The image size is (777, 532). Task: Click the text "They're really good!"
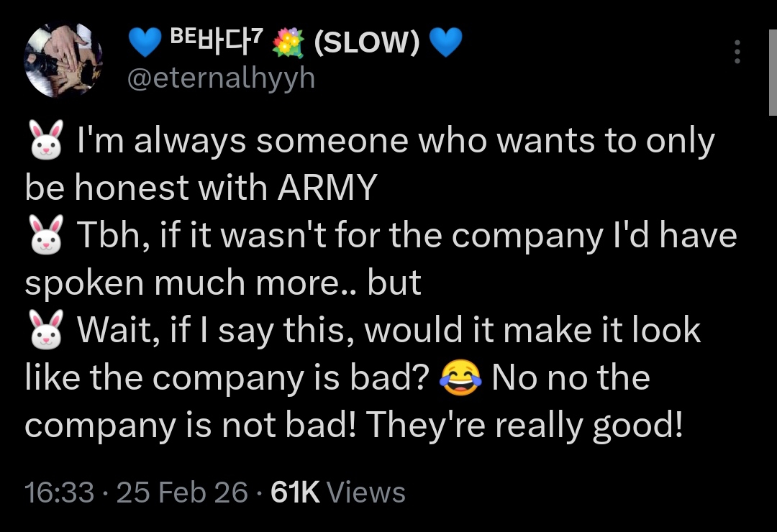[x=524, y=426]
